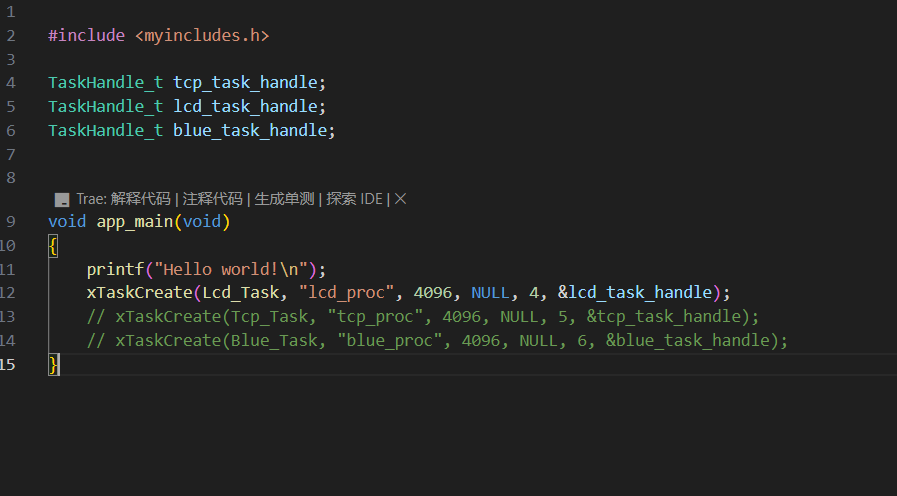This screenshot has width=897, height=496.
Task: Click the 'app_main' function name
Action: pyautogui.click(x=135, y=222)
